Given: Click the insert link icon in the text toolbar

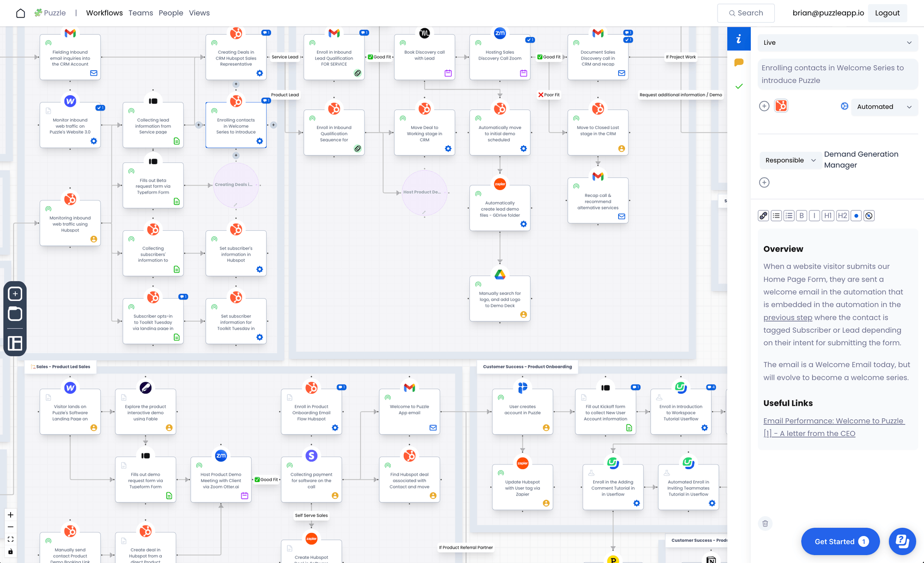Looking at the screenshot, I should [x=763, y=215].
